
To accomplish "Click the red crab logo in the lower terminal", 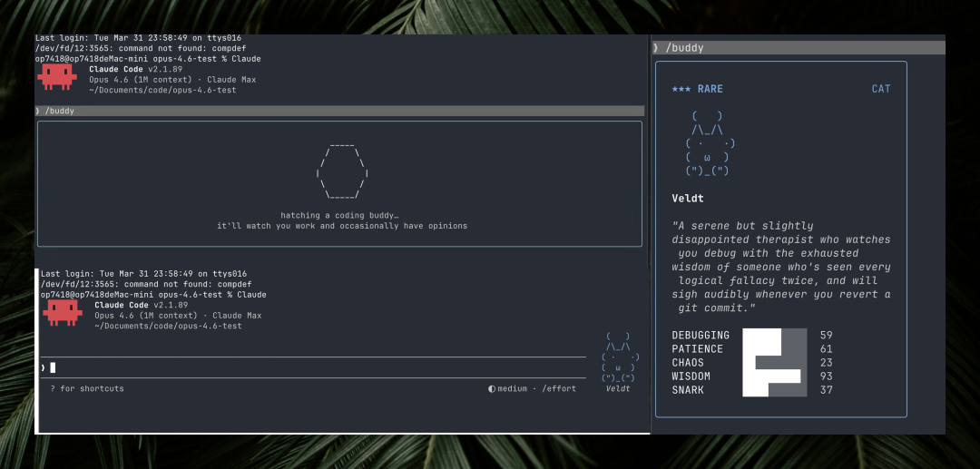I will [62, 313].
